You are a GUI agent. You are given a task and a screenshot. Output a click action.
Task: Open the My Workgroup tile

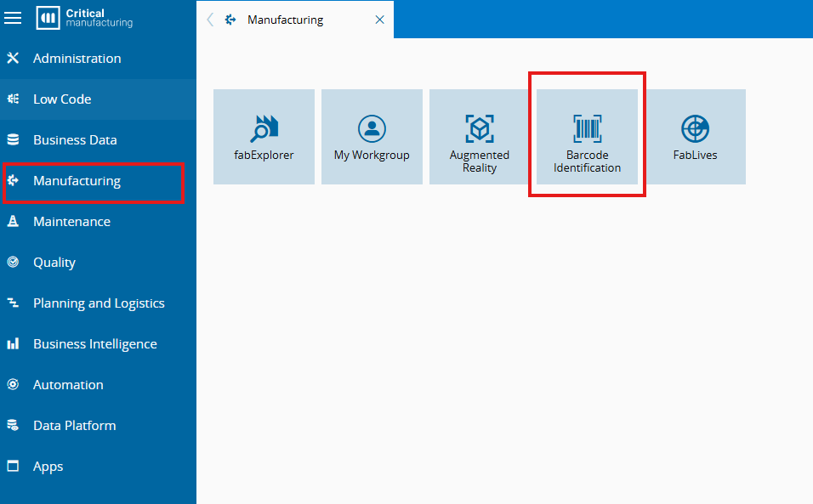click(372, 137)
